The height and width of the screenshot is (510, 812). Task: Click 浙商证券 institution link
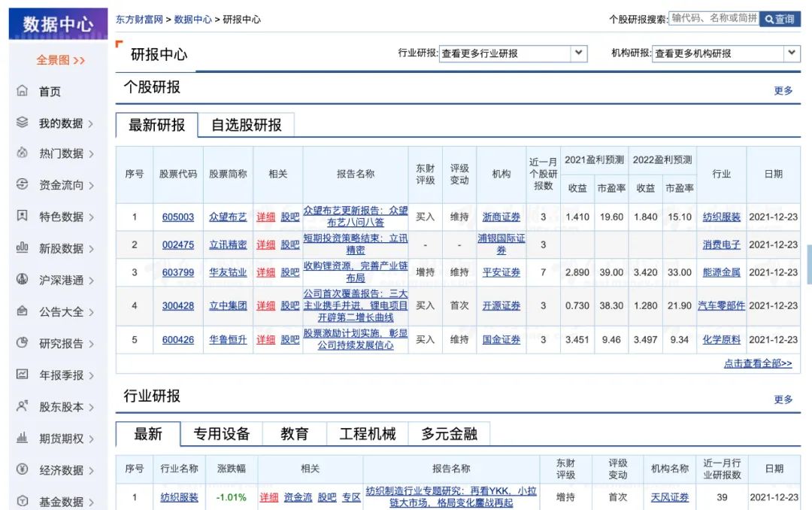point(501,217)
